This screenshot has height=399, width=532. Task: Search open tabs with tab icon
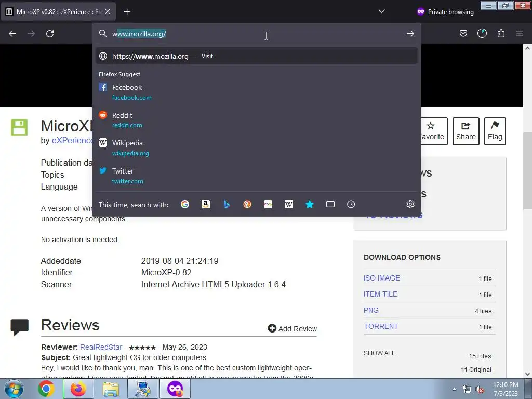point(330,204)
